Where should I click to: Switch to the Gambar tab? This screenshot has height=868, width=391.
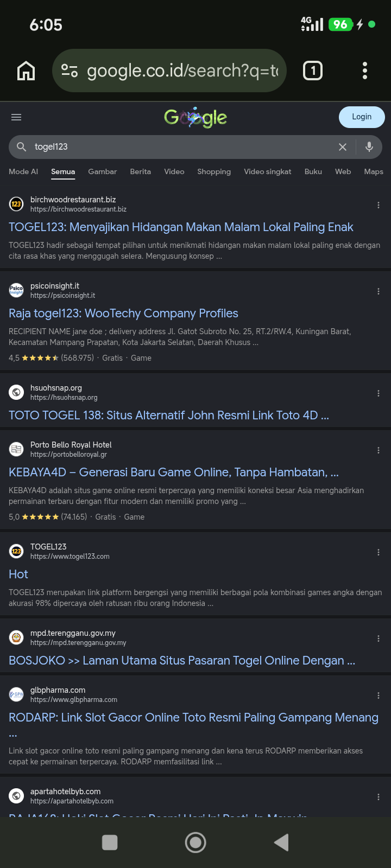[x=103, y=171]
